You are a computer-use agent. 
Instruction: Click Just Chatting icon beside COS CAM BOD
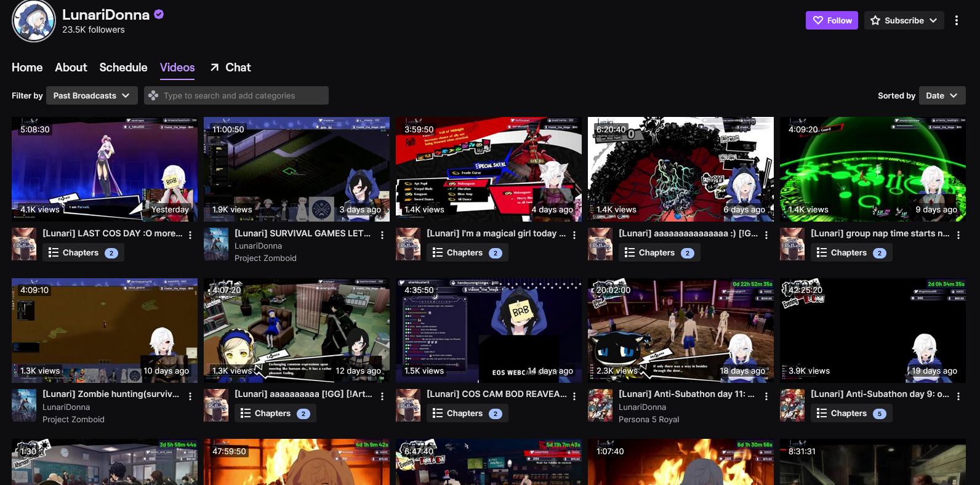(408, 405)
